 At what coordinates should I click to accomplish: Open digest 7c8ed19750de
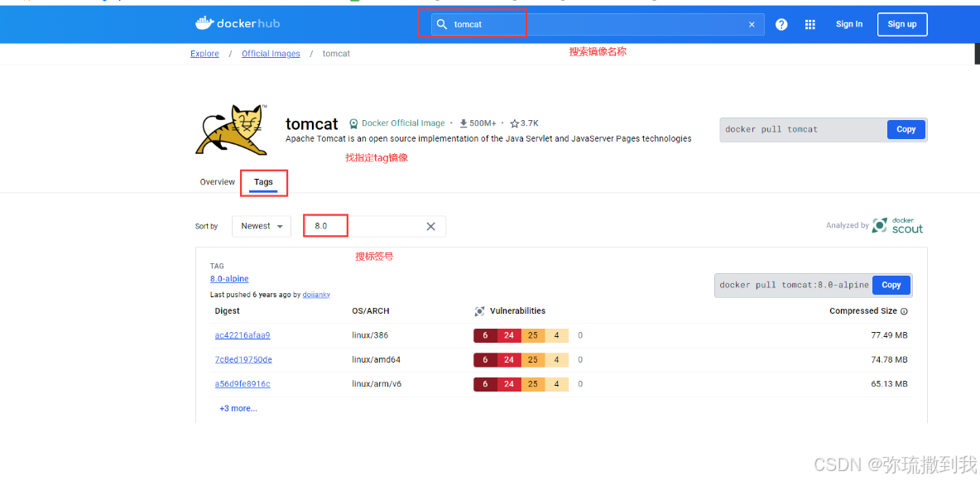[x=243, y=359]
